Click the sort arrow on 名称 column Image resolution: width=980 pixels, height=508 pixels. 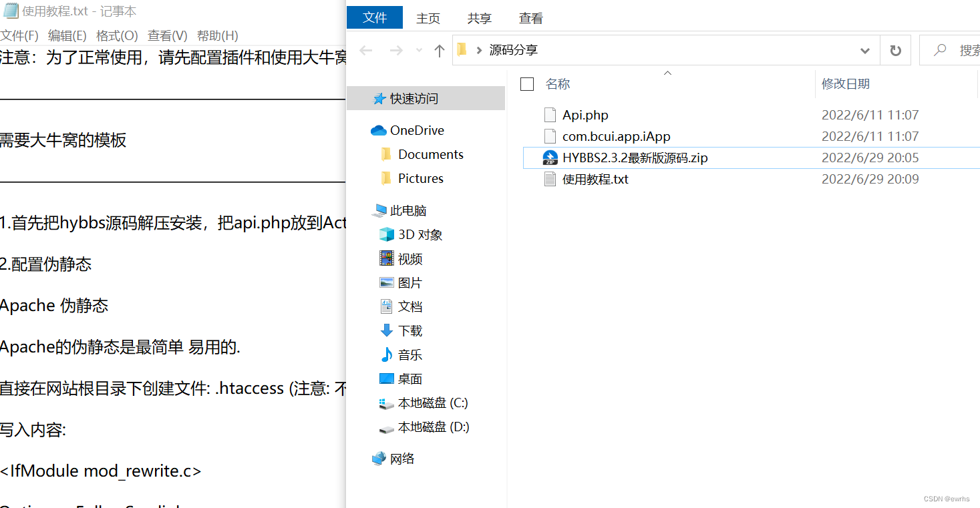pyautogui.click(x=667, y=73)
